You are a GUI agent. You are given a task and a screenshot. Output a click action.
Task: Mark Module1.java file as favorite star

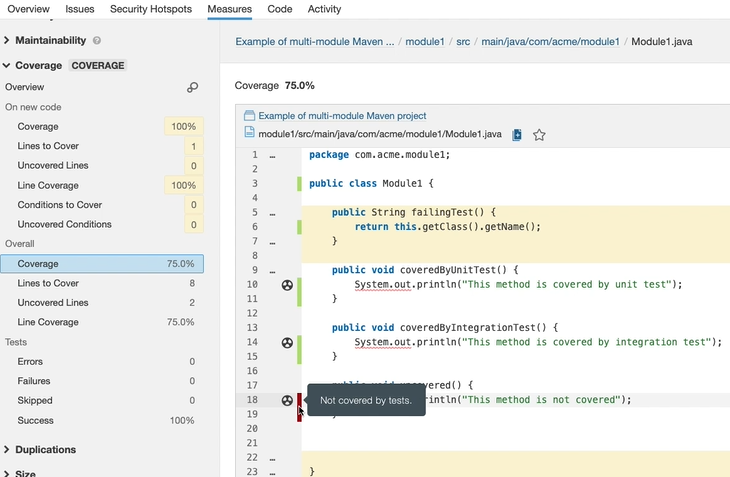point(539,135)
